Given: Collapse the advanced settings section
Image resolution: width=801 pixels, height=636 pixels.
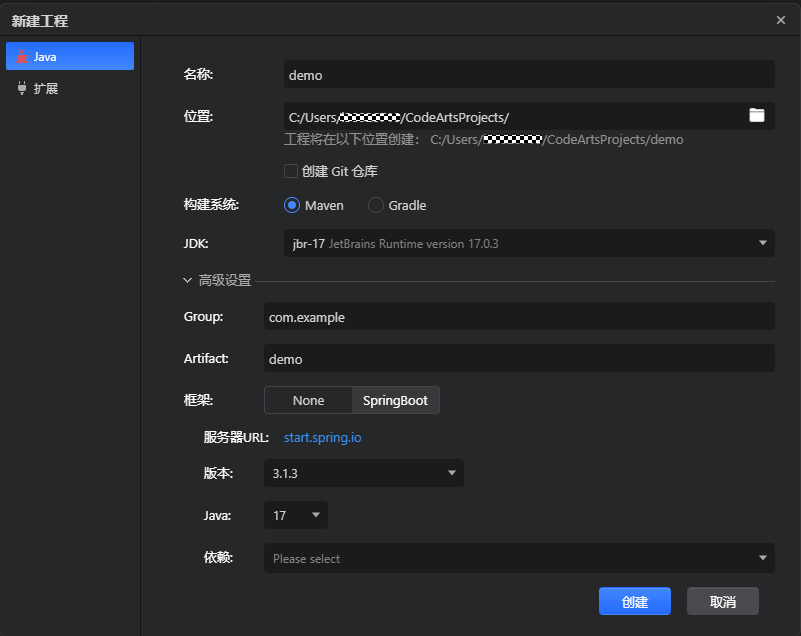Looking at the screenshot, I should click(188, 281).
